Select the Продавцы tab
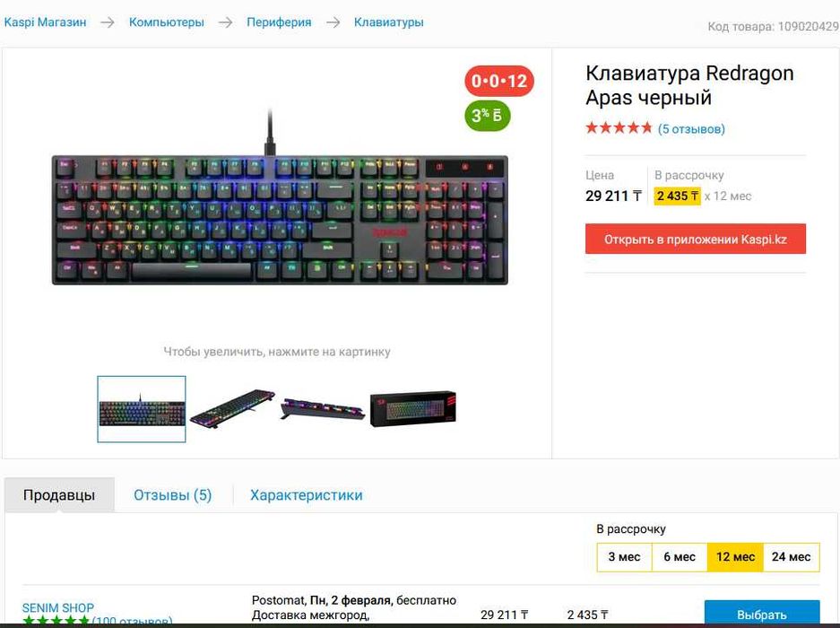 59,495
